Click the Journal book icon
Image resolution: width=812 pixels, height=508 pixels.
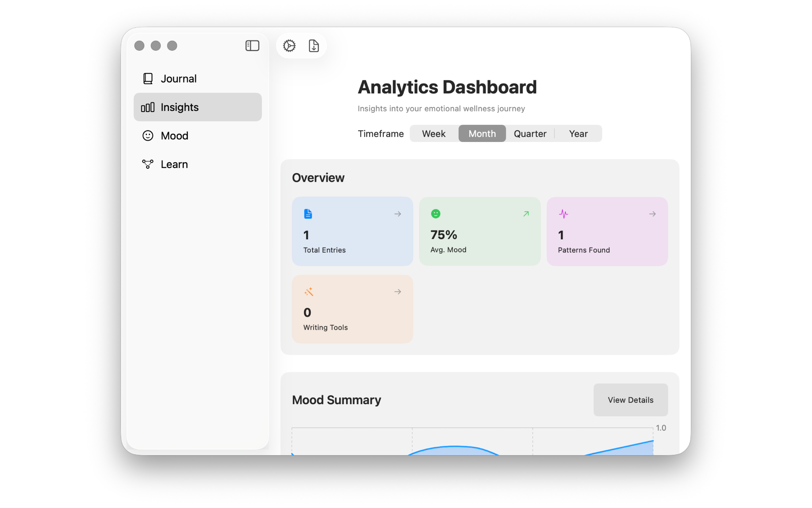pos(148,79)
